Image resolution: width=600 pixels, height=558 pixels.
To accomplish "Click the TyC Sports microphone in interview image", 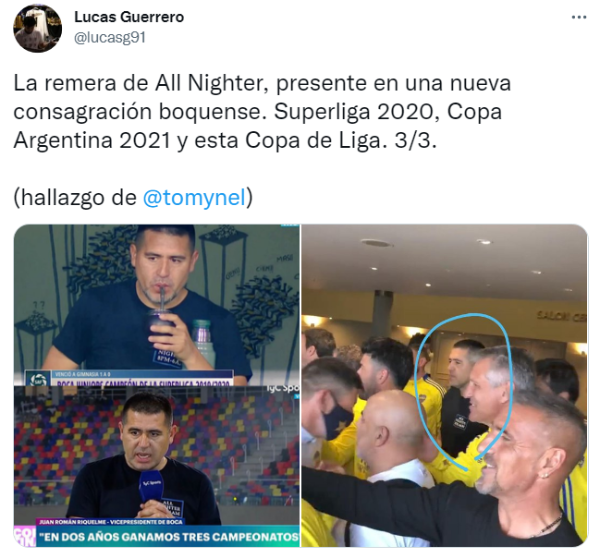I will 152,486.
